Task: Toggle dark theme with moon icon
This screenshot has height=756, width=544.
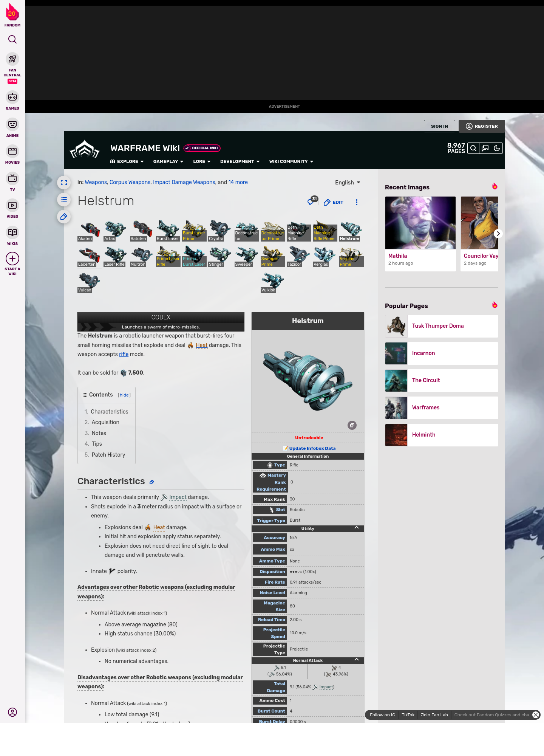Action: [x=497, y=148]
